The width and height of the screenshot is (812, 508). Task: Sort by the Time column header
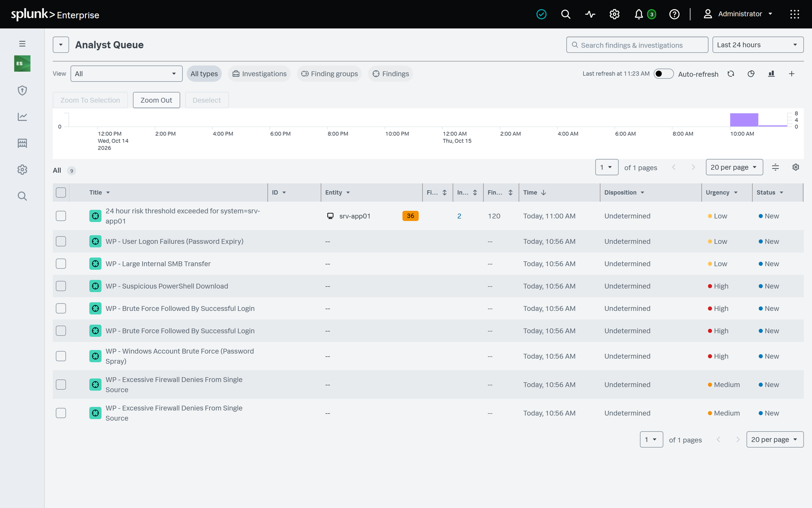(535, 193)
